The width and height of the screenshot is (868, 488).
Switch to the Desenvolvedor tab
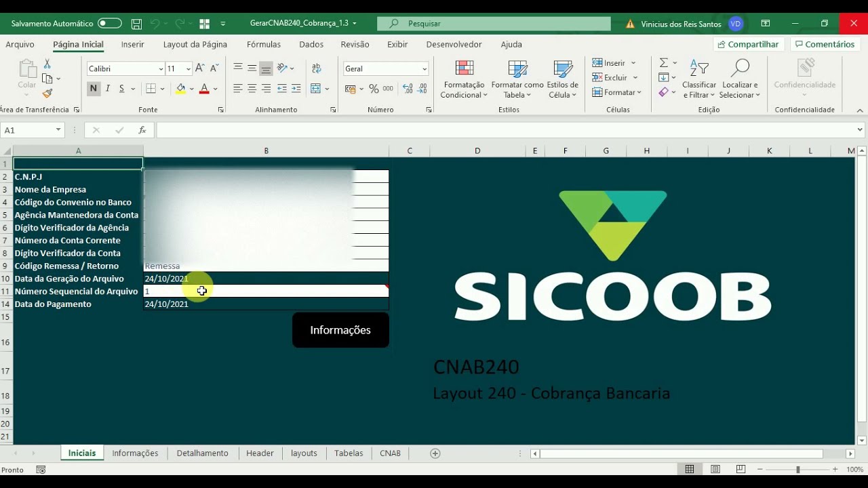tap(454, 44)
